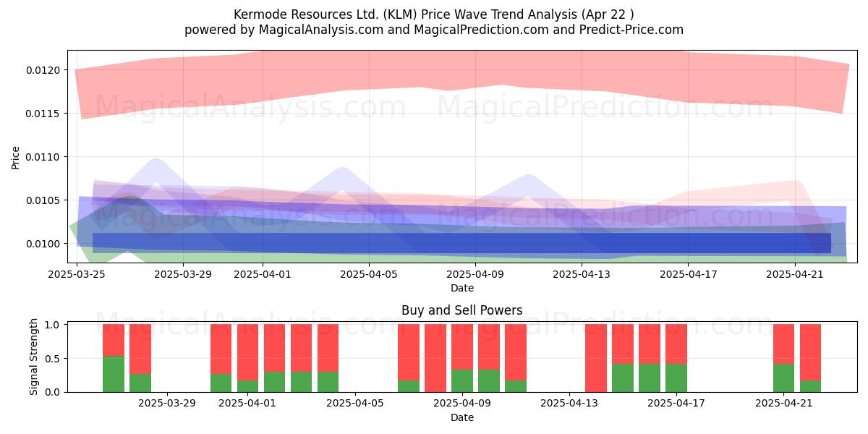Click the 'Date' label under the bar chart
This screenshot has width=868, height=434.
pyautogui.click(x=462, y=417)
